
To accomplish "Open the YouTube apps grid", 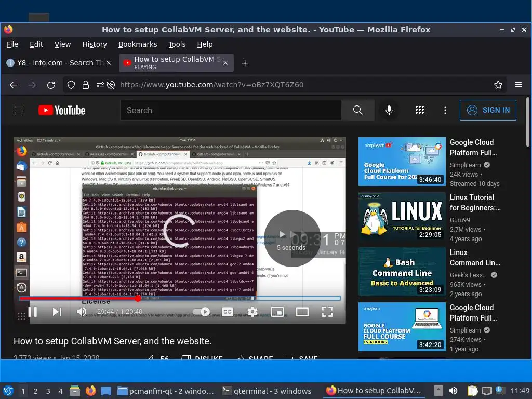I will click(420, 110).
